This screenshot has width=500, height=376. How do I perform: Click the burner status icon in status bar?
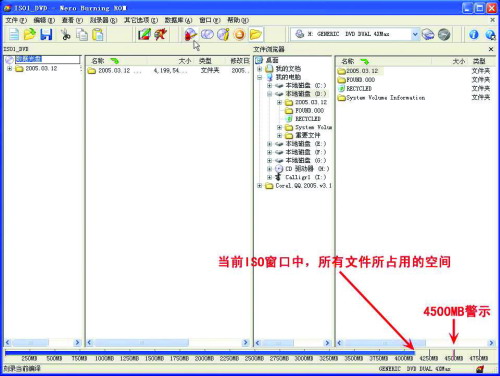[480, 369]
